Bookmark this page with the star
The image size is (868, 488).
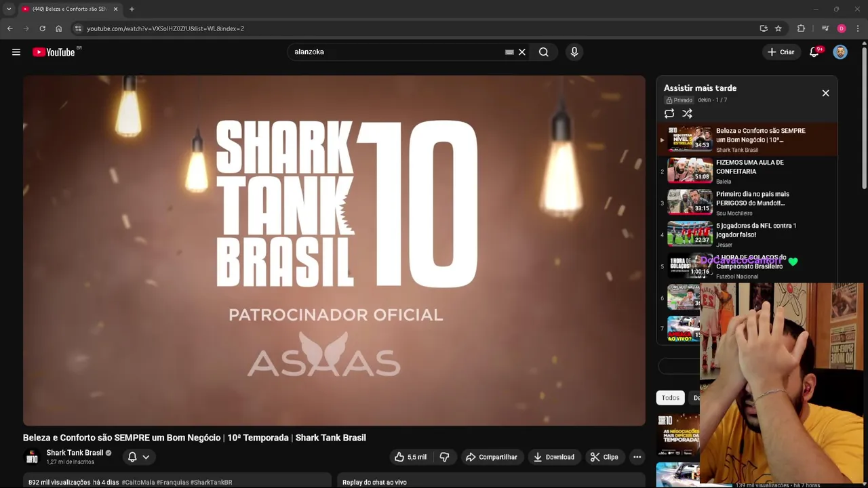(778, 28)
